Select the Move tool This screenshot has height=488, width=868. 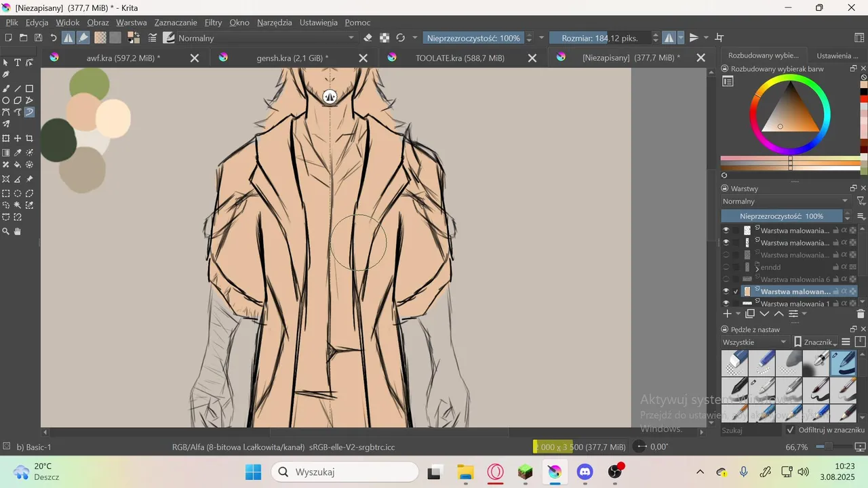coord(18,138)
